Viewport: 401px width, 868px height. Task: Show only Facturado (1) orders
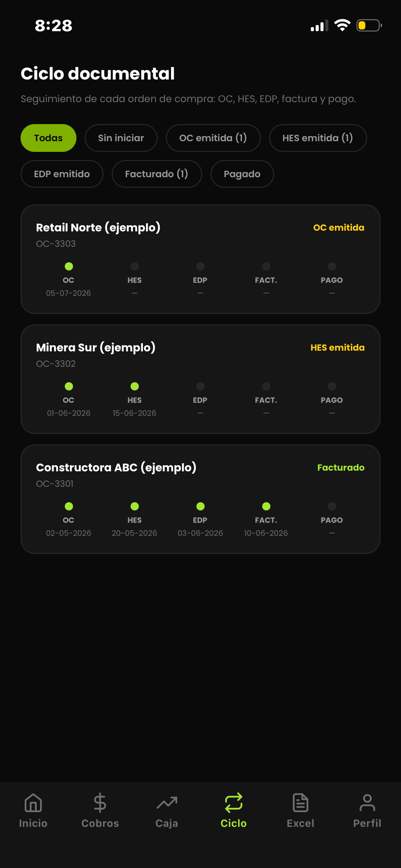[x=157, y=174]
